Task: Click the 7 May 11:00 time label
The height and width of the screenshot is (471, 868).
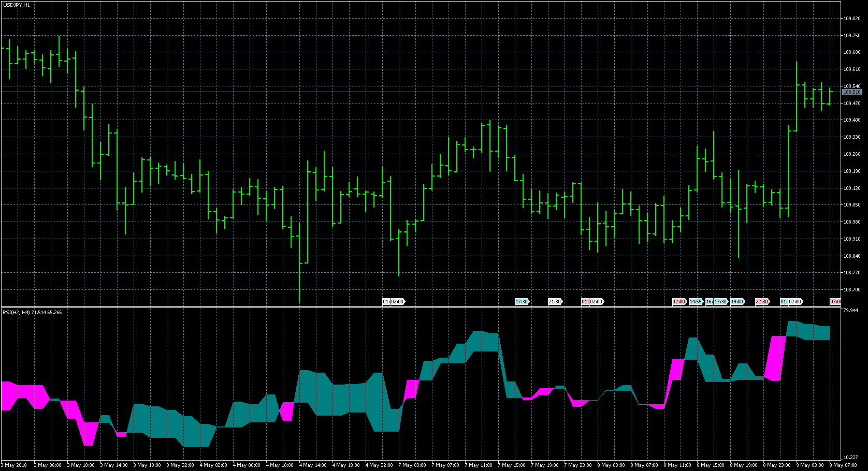Action: (x=479, y=465)
